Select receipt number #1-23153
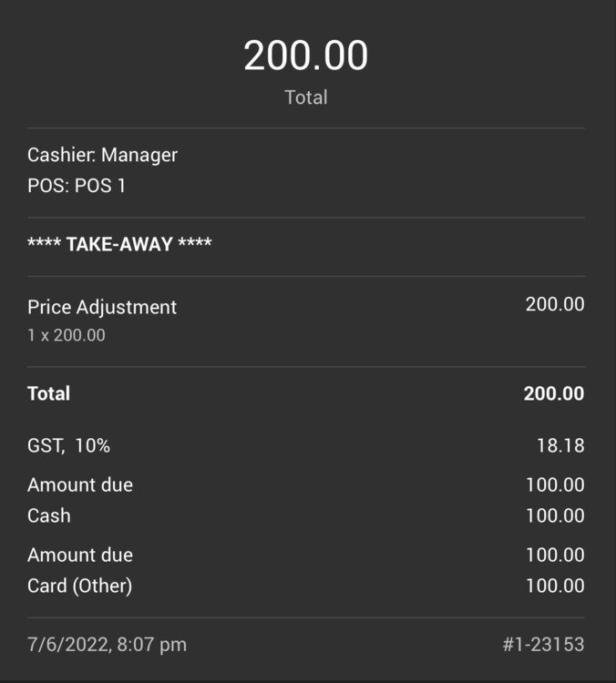616x683 pixels. (x=543, y=645)
